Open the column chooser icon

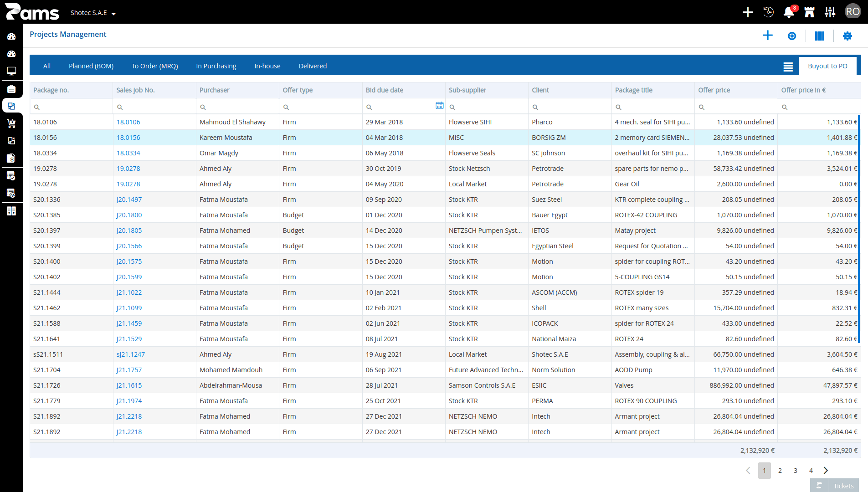(820, 36)
